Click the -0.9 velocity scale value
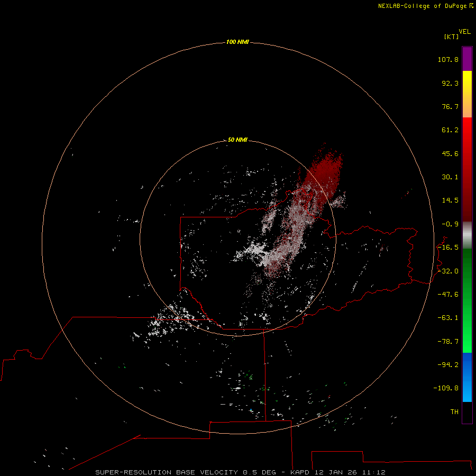 click(450, 224)
